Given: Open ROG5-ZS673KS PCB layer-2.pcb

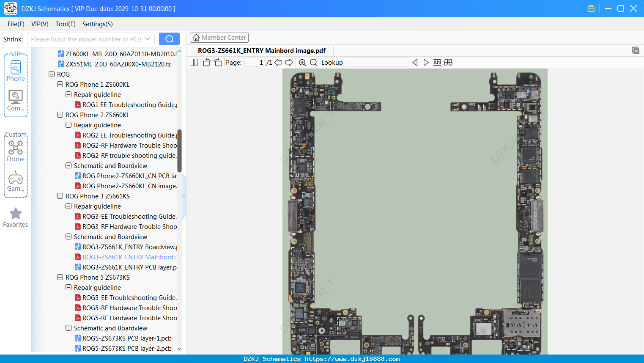Looking at the screenshot, I should pos(123,349).
